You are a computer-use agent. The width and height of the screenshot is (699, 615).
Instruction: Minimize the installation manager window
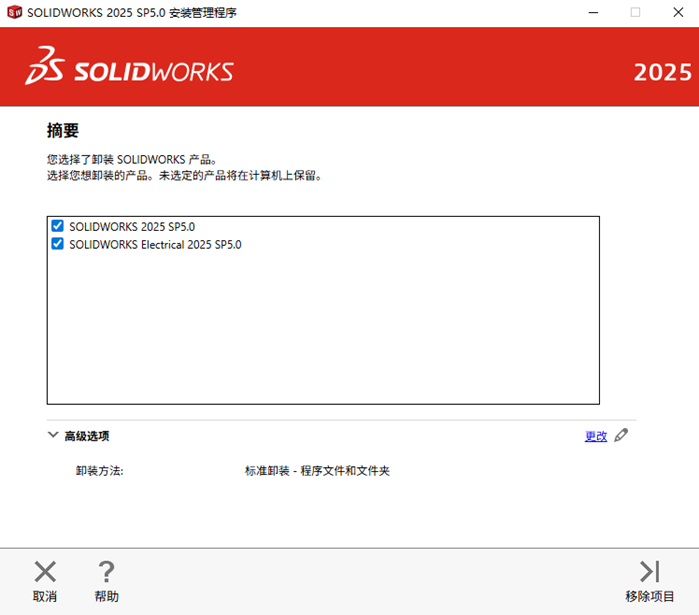[x=593, y=12]
